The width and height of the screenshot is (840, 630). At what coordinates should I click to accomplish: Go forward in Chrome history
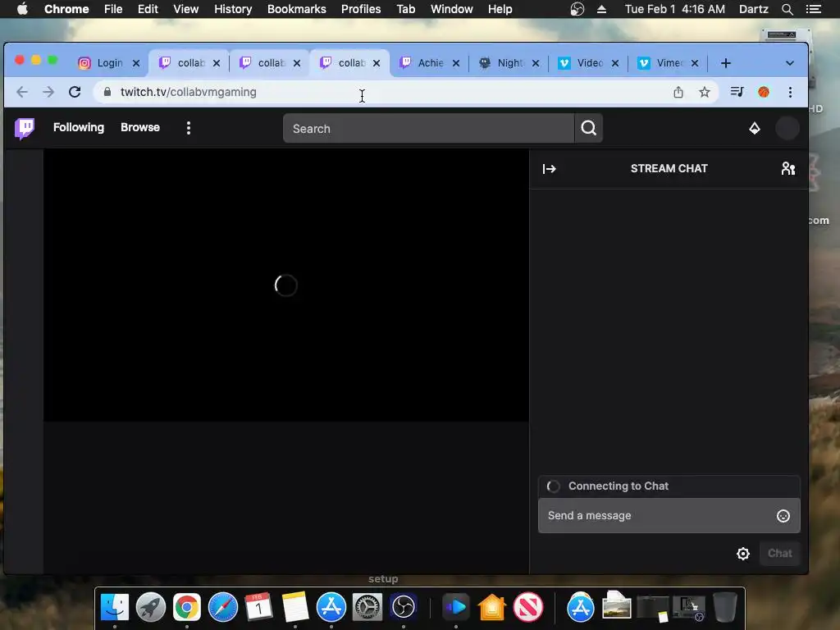48,92
